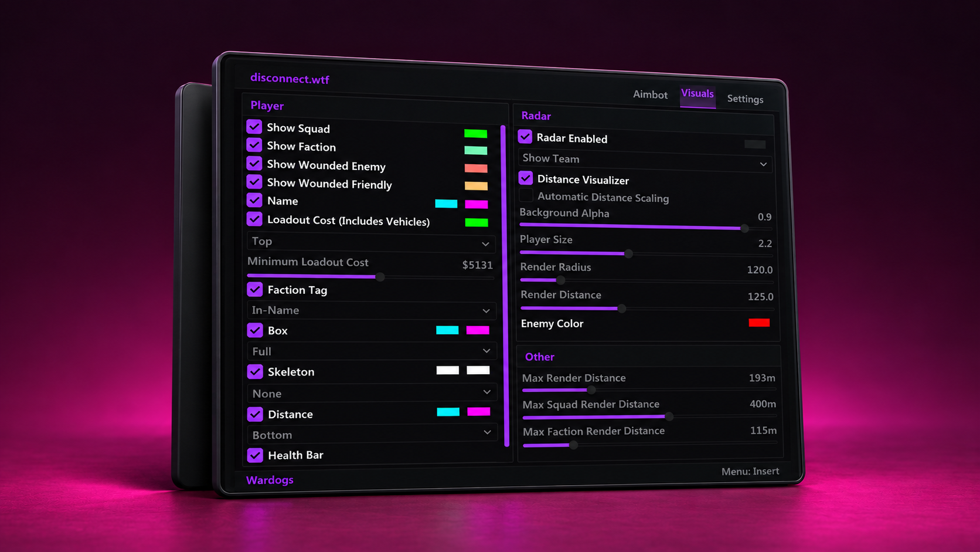Image resolution: width=980 pixels, height=552 pixels.
Task: Open the Show Wounded Friendly orange swatch
Action: [476, 186]
